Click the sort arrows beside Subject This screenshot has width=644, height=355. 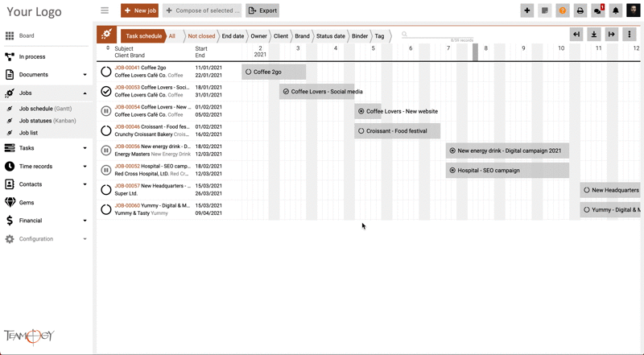(108, 48)
